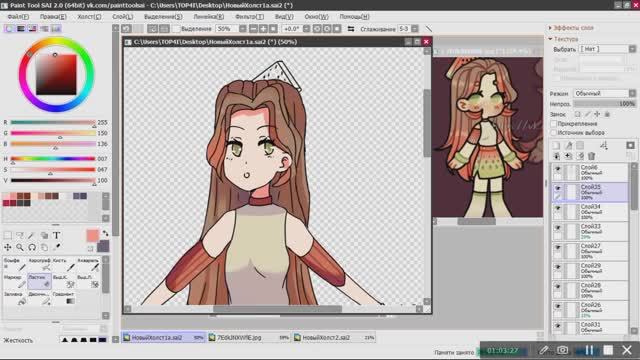This screenshot has width=640, height=360.
Task: Choose the Кисть brush tool
Action: point(64,264)
